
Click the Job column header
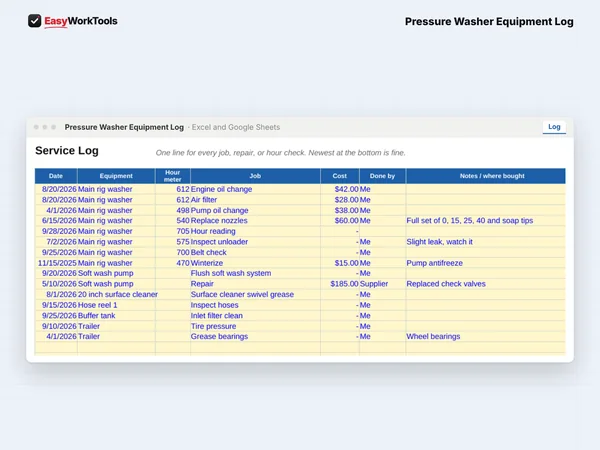pos(255,176)
